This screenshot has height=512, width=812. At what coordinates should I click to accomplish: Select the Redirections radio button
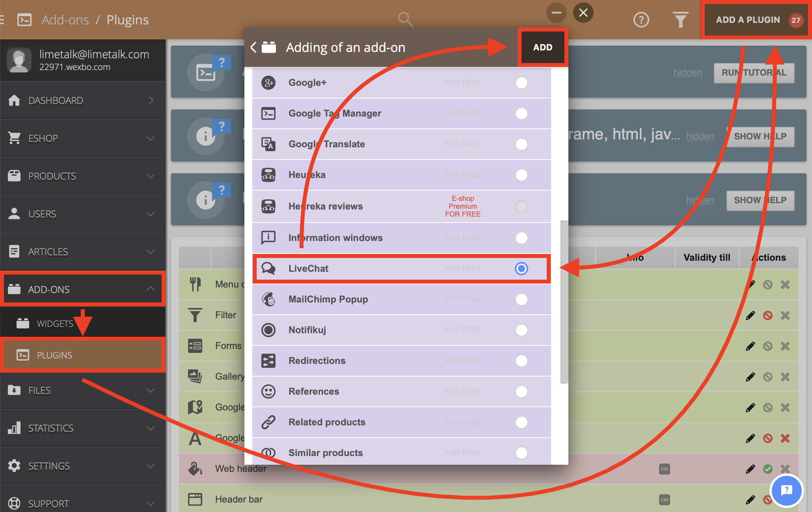pyautogui.click(x=521, y=361)
